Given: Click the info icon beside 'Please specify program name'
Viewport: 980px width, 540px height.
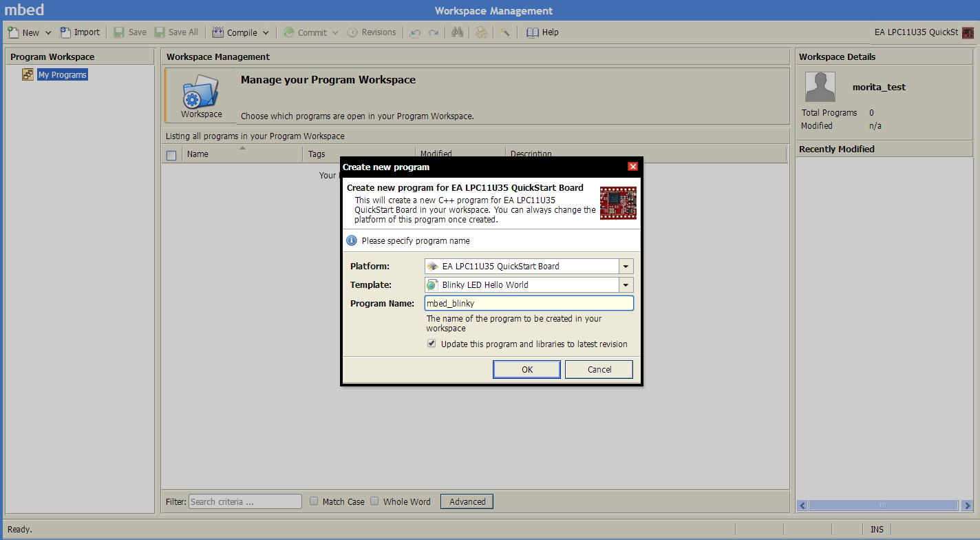Looking at the screenshot, I should coord(352,240).
